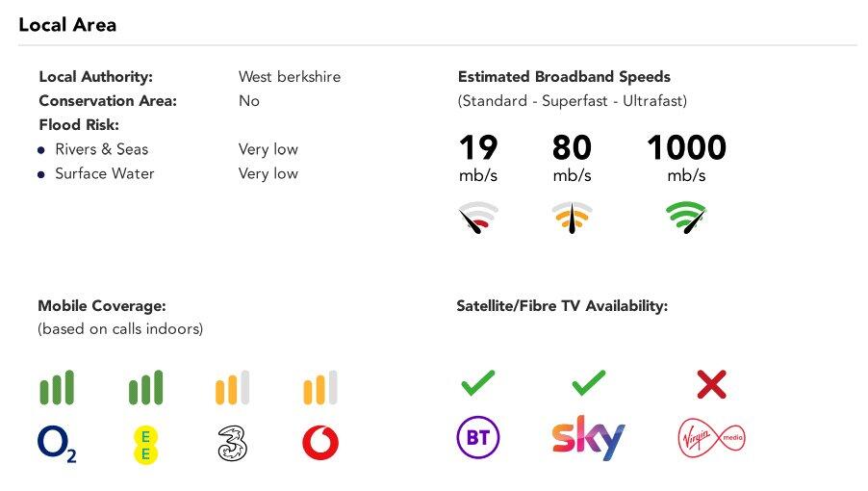868x491 pixels.
Task: Click the Virgin Media logo
Action: tap(711, 439)
